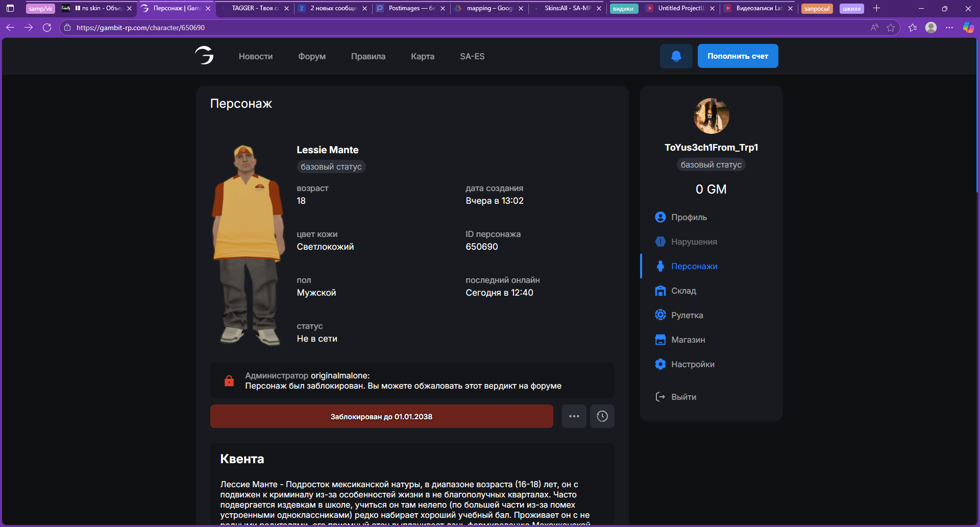Click the user profile avatar
This screenshot has width=980, height=527.
[711, 116]
